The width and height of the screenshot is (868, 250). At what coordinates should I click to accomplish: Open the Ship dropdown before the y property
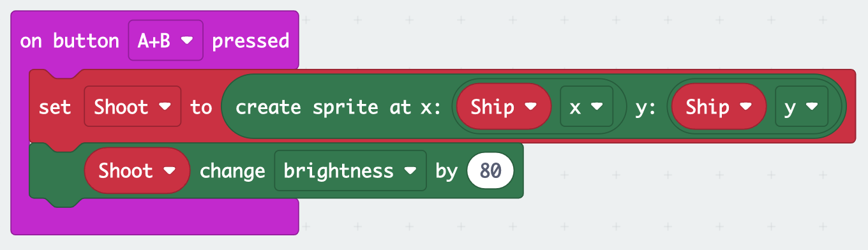(719, 107)
